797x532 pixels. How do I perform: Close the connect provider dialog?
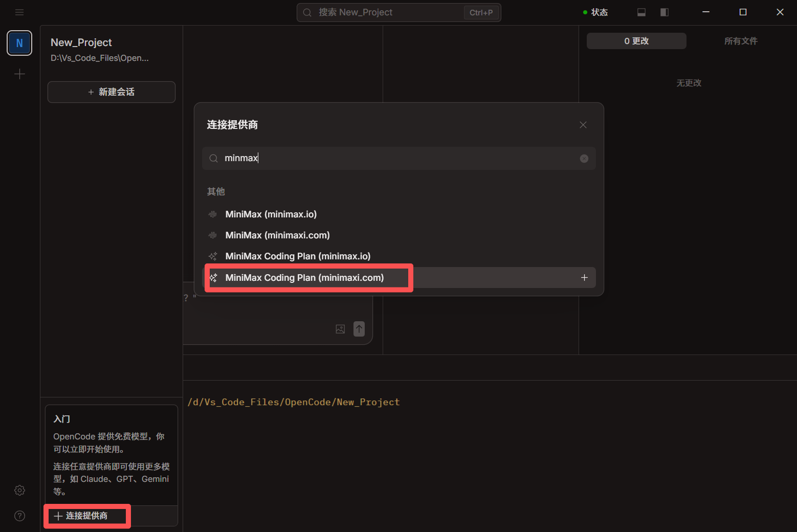583,125
